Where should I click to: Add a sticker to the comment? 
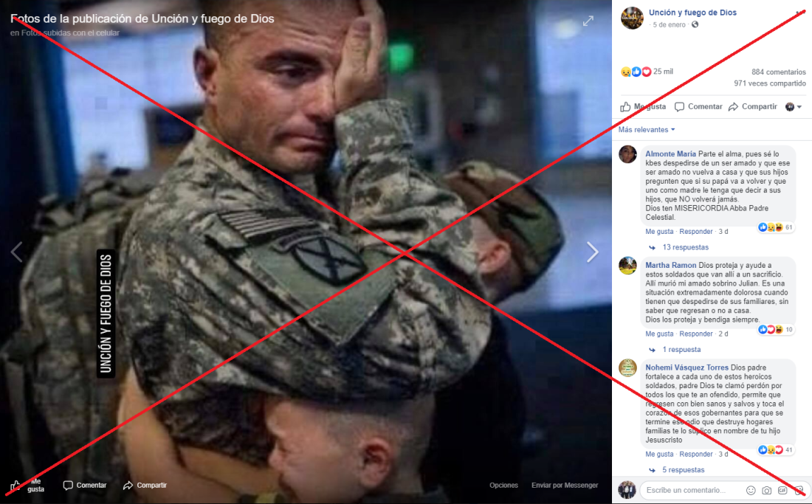pyautogui.click(x=799, y=490)
